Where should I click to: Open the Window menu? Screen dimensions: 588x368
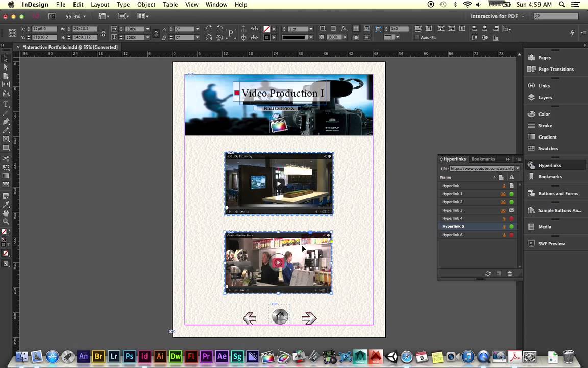(x=216, y=5)
